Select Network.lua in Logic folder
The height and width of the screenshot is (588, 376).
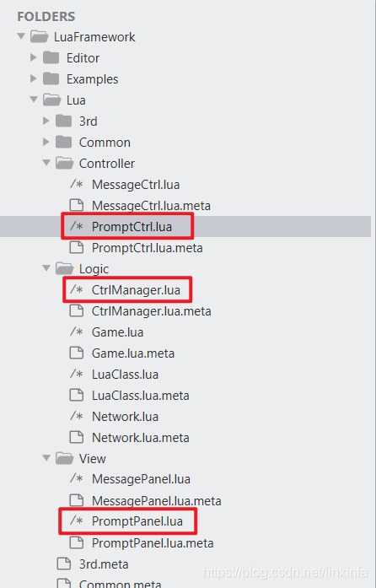click(126, 417)
